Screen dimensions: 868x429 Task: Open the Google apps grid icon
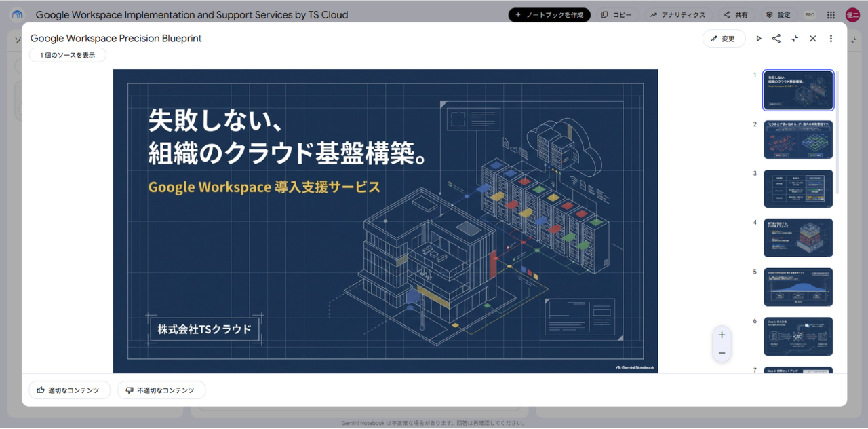tap(830, 14)
